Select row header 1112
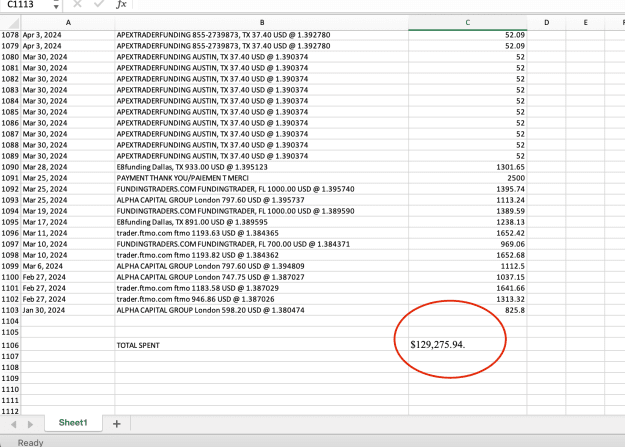Image resolution: width=625 pixels, height=447 pixels. [x=10, y=411]
